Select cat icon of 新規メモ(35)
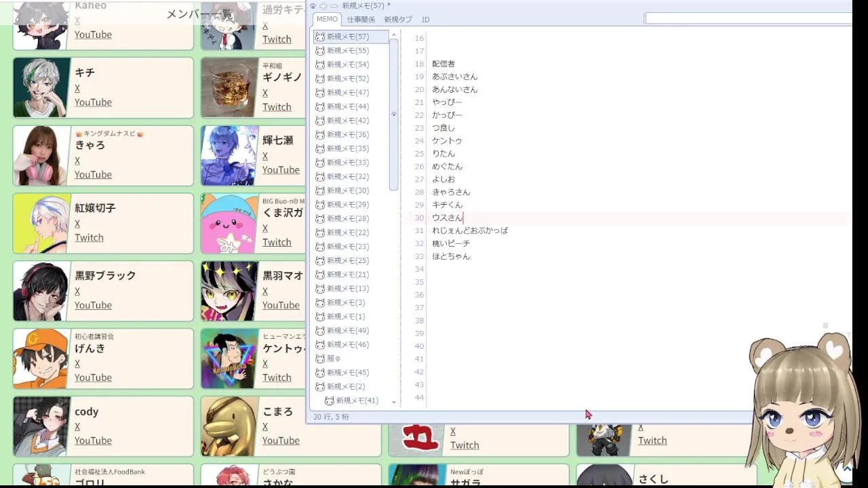The image size is (868, 488). click(x=320, y=148)
